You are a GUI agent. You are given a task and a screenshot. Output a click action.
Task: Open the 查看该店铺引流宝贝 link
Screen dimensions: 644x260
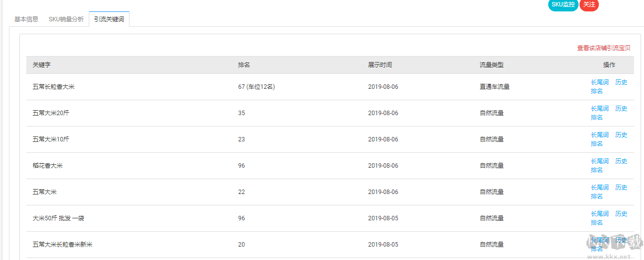[603, 48]
